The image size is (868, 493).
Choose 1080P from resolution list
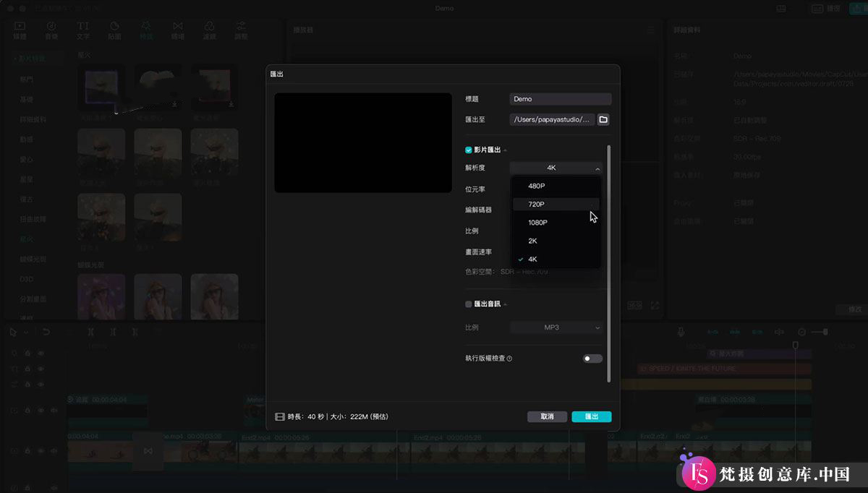[x=556, y=223]
